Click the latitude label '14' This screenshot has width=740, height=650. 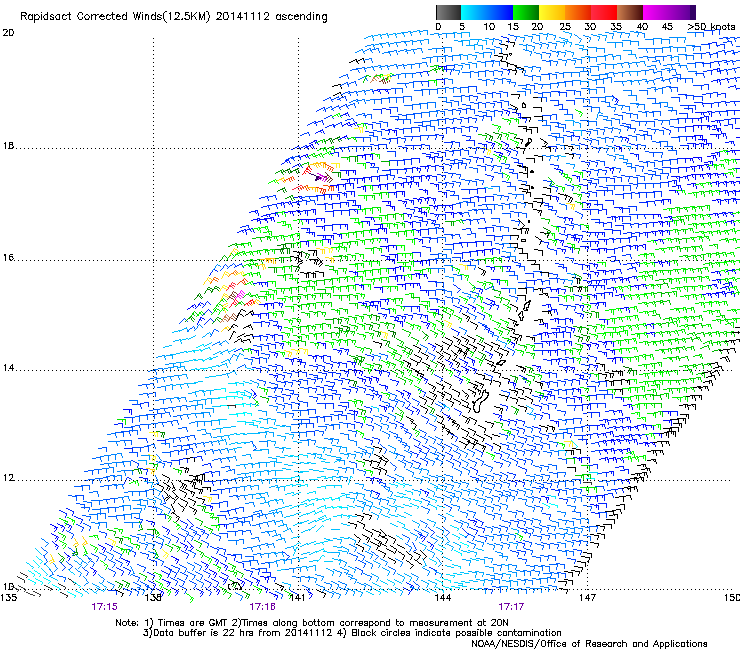coord(8,368)
